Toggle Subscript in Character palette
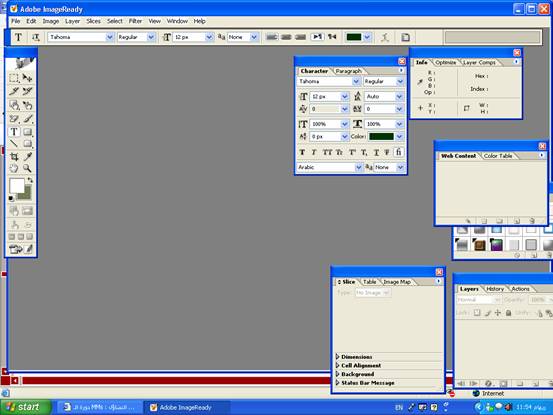 click(x=364, y=152)
